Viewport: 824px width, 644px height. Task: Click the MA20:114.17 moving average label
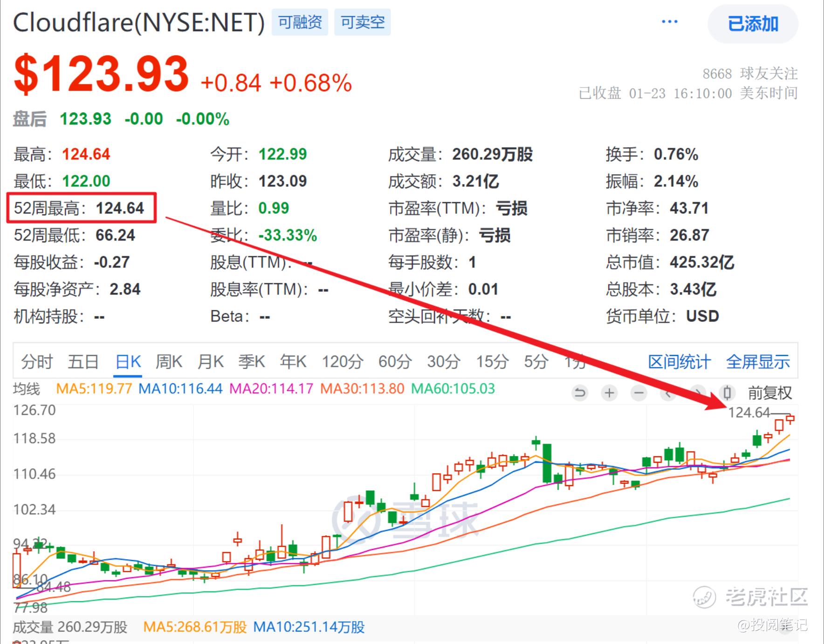271,389
